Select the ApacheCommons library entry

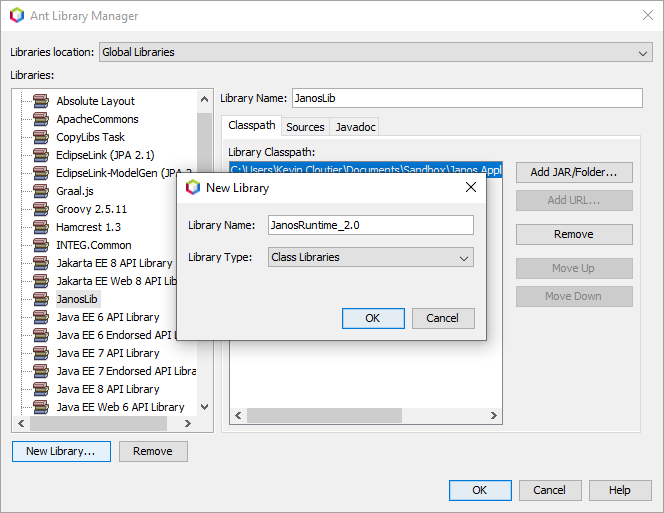pyautogui.click(x=97, y=119)
